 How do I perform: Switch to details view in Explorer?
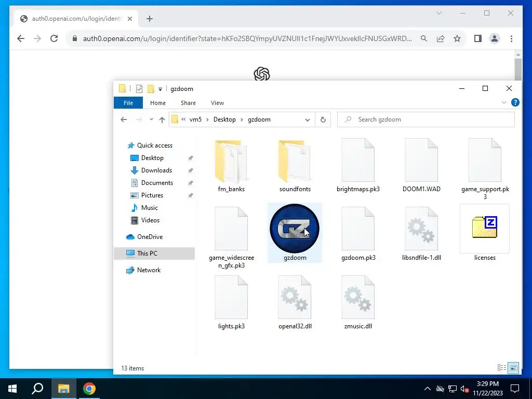tap(501, 368)
